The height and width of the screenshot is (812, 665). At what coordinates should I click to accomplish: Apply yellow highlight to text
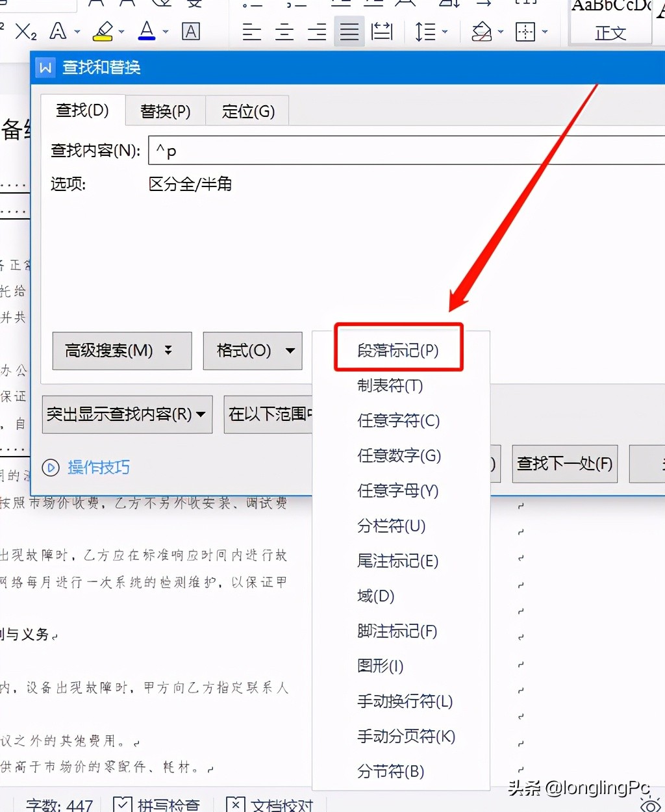[104, 31]
